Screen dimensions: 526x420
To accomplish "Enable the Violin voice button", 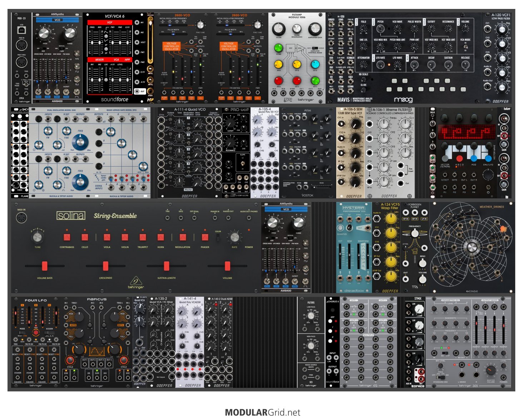I will pos(125,237).
